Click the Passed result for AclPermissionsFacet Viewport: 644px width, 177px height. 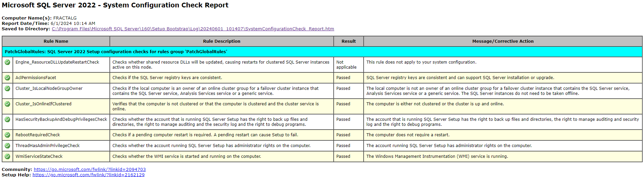(343, 78)
